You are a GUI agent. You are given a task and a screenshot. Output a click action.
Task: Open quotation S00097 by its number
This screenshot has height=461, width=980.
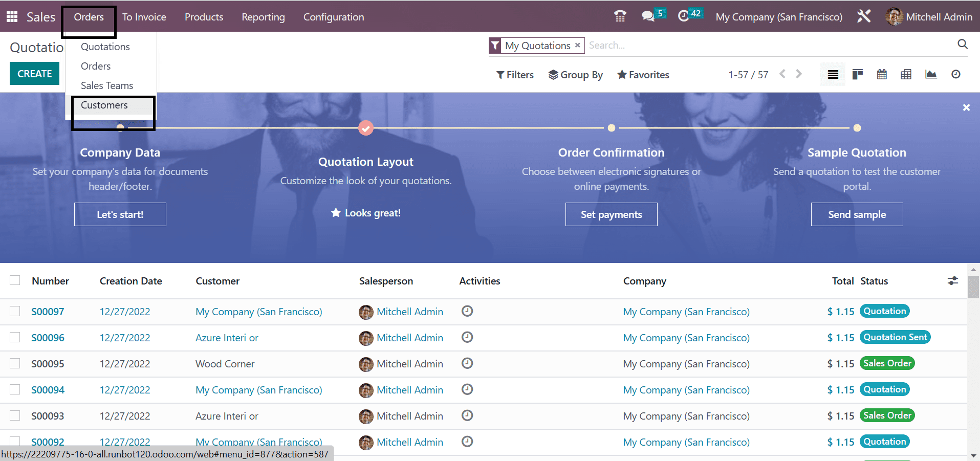tap(48, 312)
